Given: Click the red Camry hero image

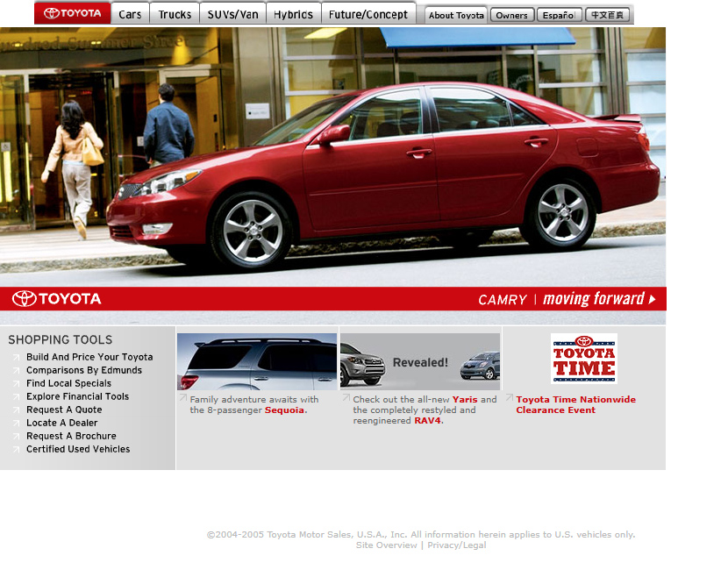Looking at the screenshot, I should click(x=332, y=156).
